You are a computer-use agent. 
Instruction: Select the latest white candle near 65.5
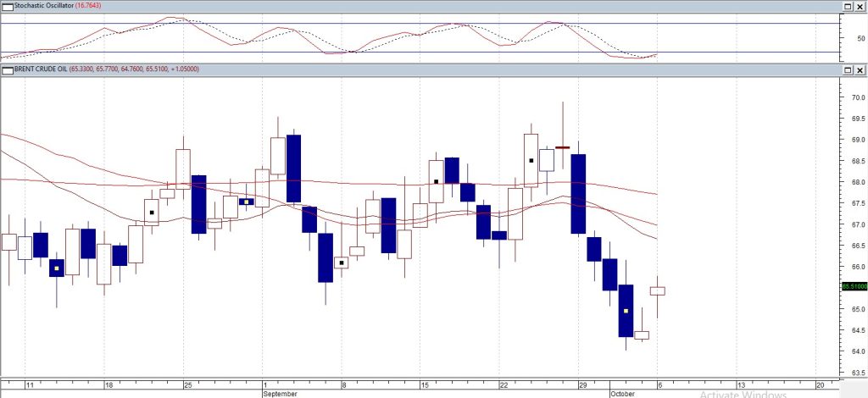pos(658,290)
